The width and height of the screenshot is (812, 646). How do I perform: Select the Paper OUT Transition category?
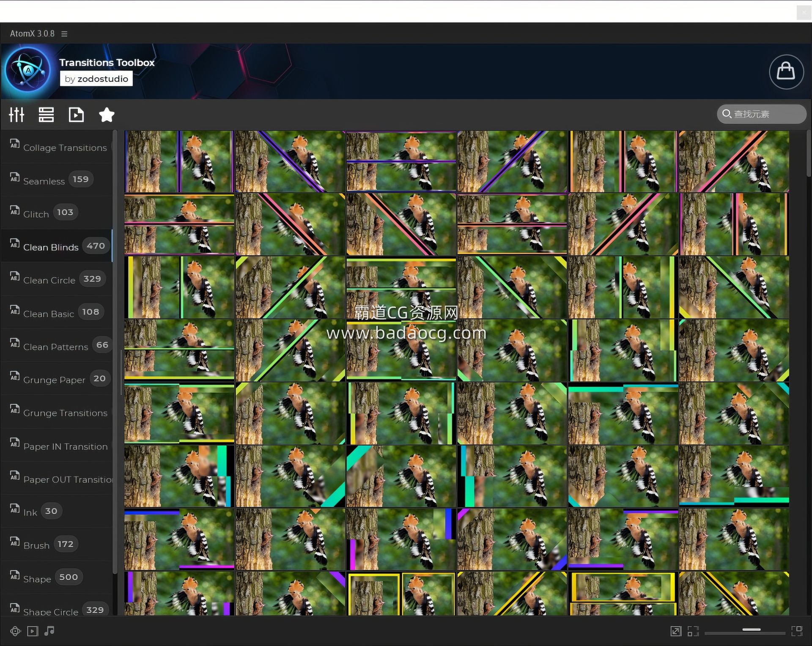(57, 478)
